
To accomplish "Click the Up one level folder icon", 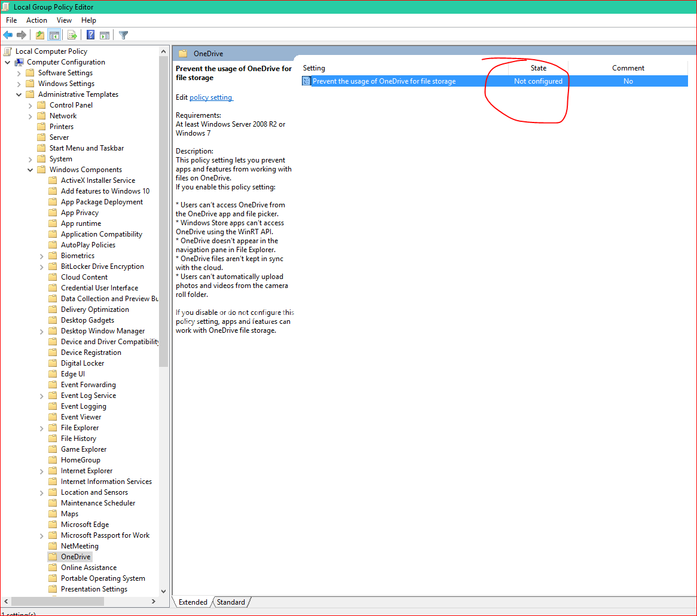I will (40, 35).
